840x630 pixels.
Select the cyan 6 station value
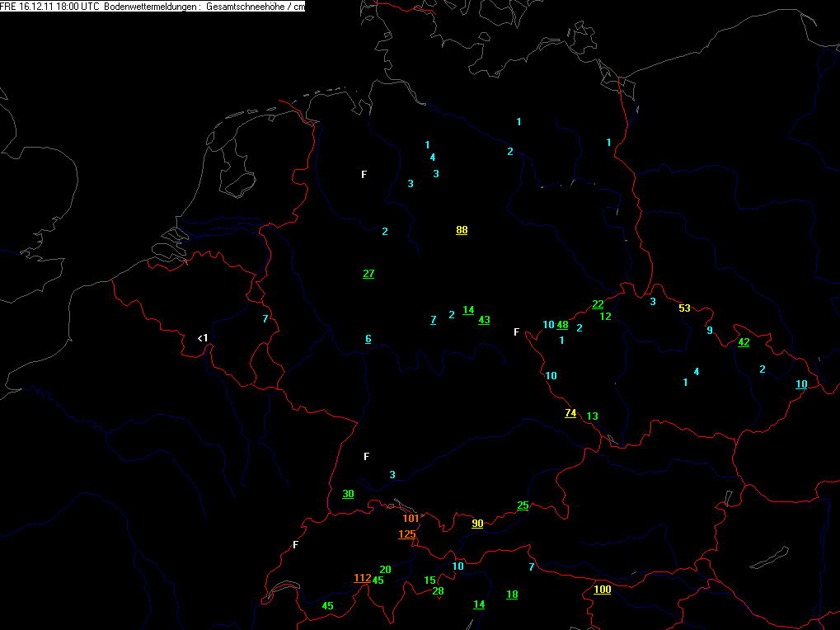(x=368, y=339)
